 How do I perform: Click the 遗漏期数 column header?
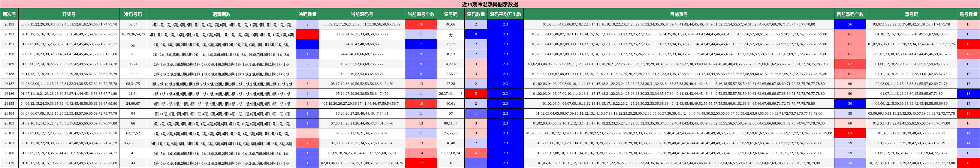coord(222,14)
